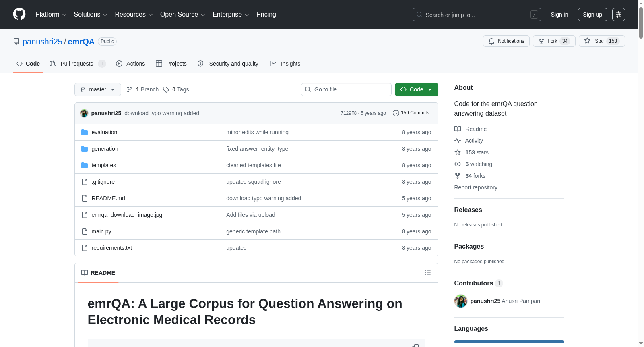Open commit 7129ff8
This screenshot has width=644, height=347.
(x=349, y=113)
